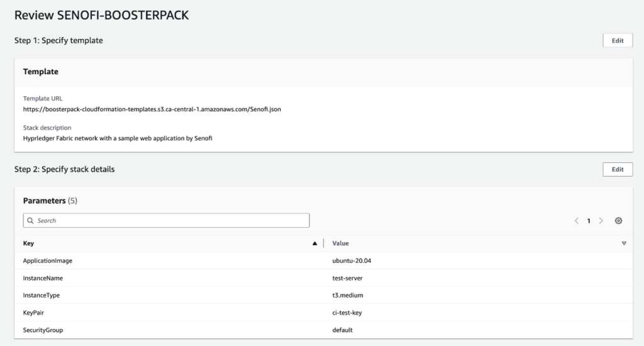Image resolution: width=644 pixels, height=346 pixels.
Task: Go to next page using right chevron
Action: coord(601,221)
